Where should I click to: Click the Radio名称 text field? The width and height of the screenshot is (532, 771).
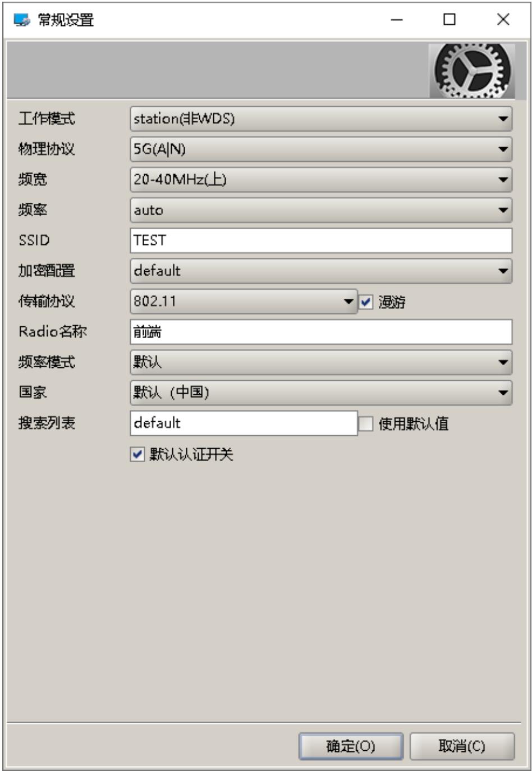click(321, 332)
